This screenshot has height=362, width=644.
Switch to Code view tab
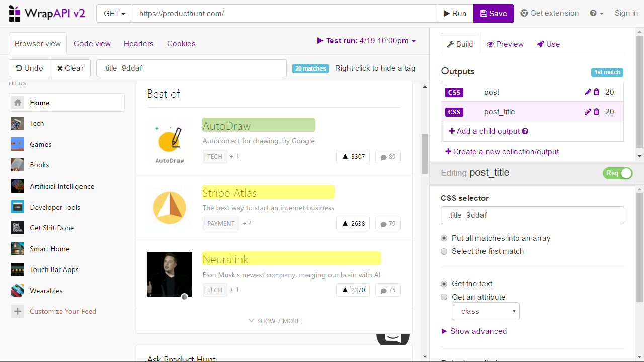pos(92,44)
